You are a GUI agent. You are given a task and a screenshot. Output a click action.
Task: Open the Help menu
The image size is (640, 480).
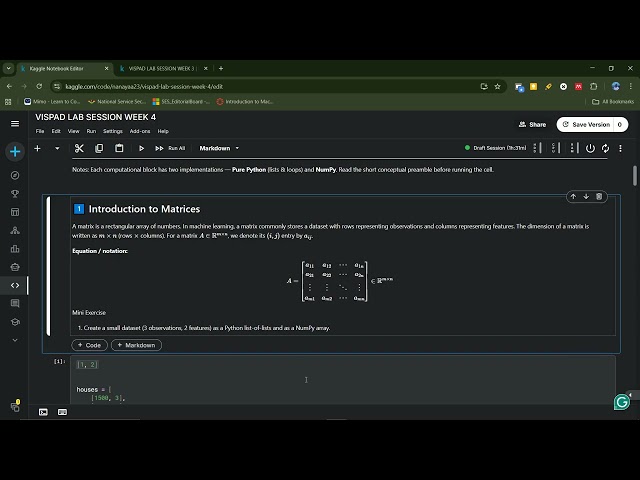point(163,131)
